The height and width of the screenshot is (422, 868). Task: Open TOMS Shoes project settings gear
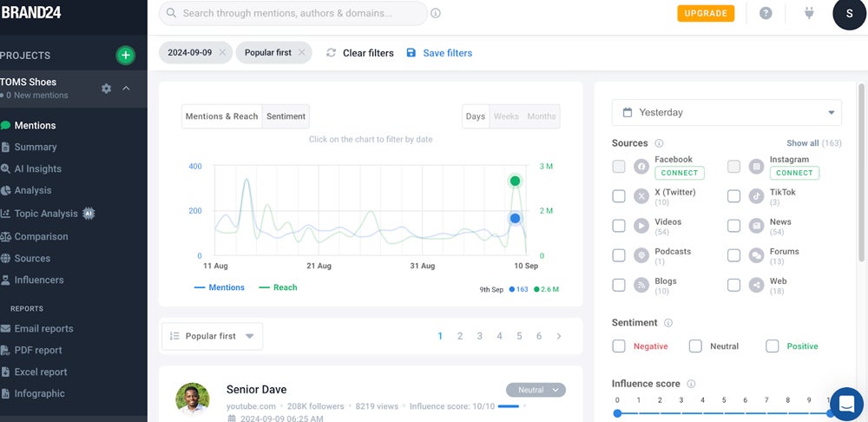(x=106, y=89)
